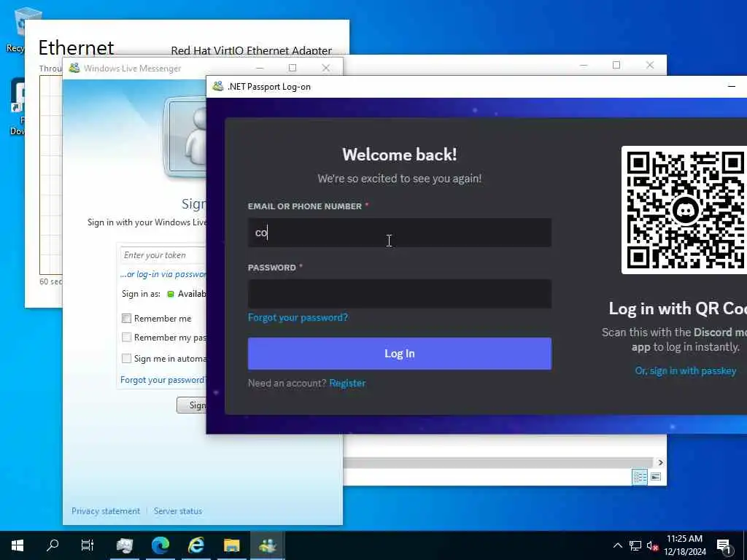
Task: Launch Microsoft Edge from the taskbar
Action: pos(160,545)
